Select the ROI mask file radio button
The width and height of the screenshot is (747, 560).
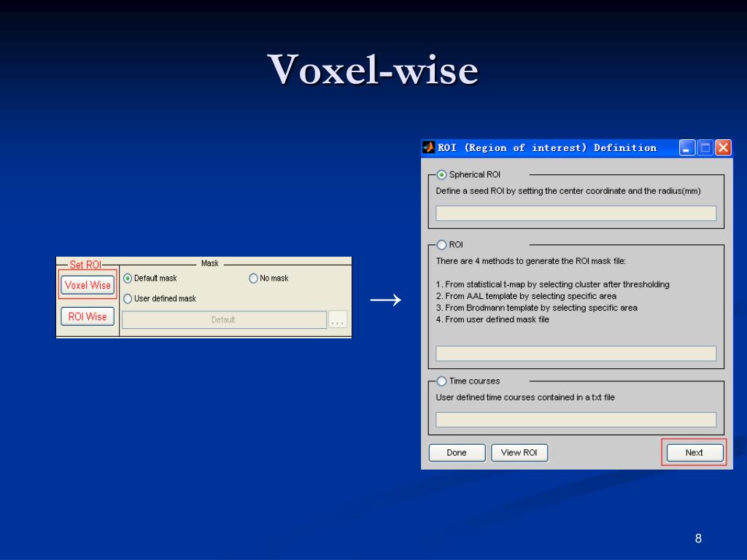pos(441,245)
